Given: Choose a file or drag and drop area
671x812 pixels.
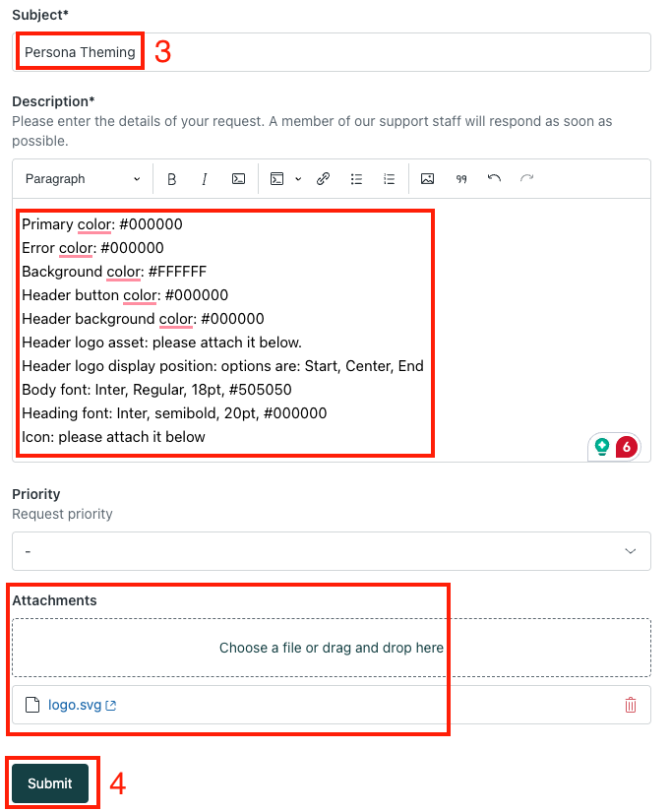Looking at the screenshot, I should 332,648.
